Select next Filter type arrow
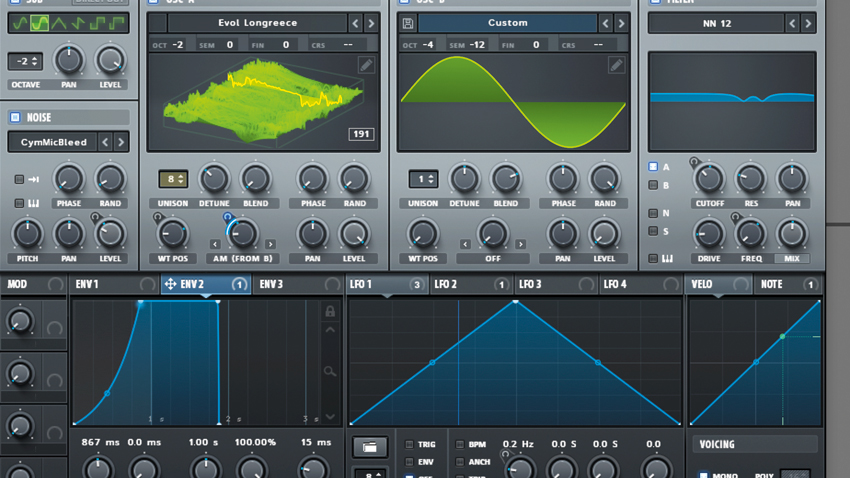850x478 pixels. tap(808, 23)
